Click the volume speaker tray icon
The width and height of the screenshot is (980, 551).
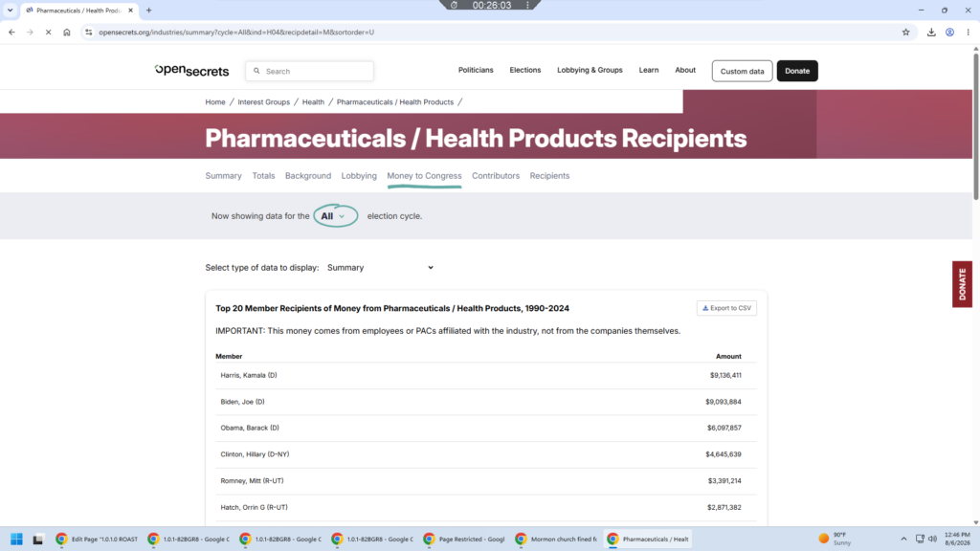[932, 539]
